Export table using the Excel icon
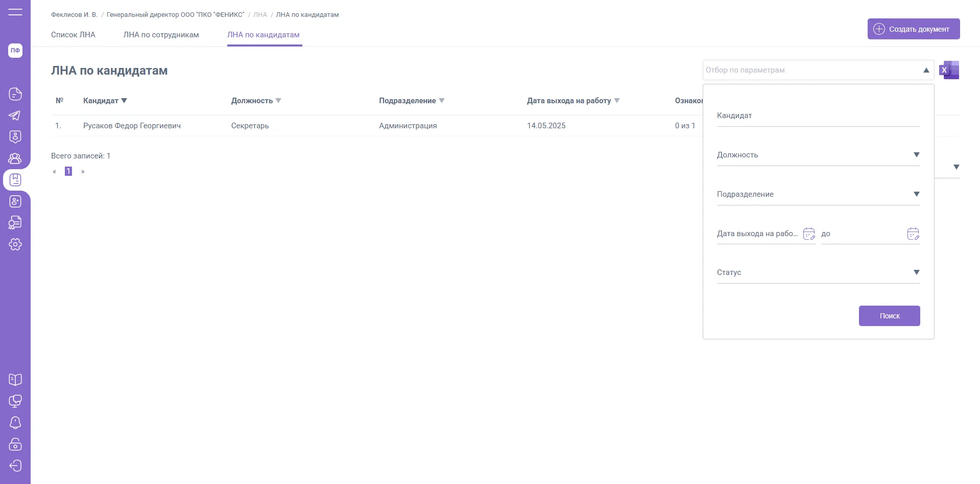The image size is (980, 484). 949,70
